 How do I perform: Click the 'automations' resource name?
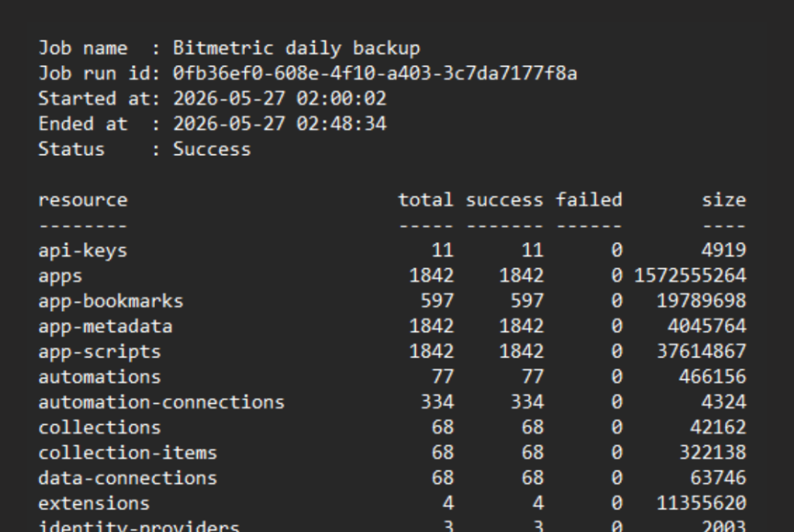100,378
